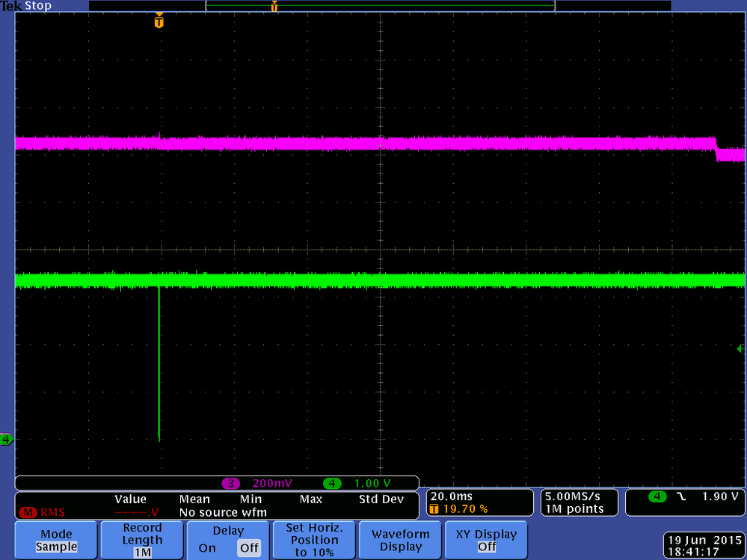Click the Min column header
This screenshot has height=560, width=747.
click(250, 499)
